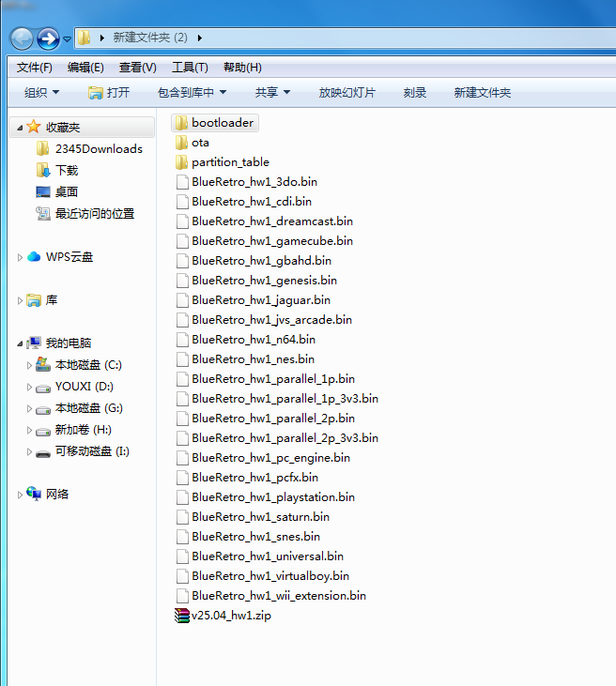Select the WPS云盘 cloud icon
The image size is (616, 686).
34,257
